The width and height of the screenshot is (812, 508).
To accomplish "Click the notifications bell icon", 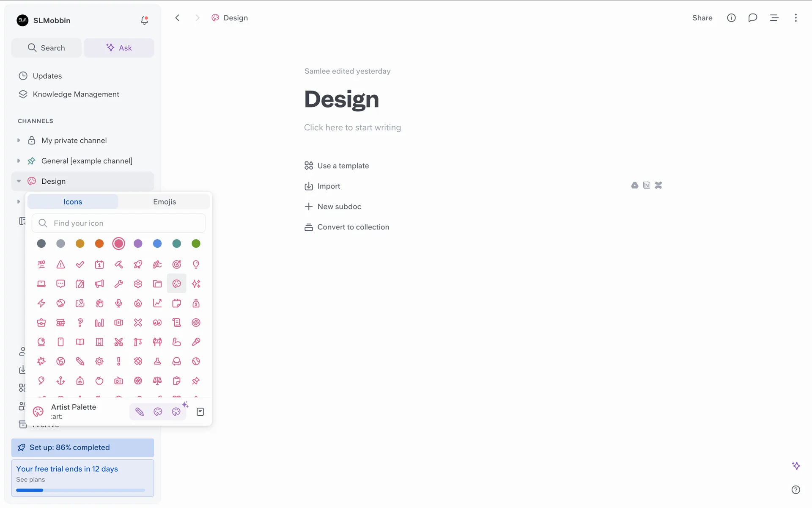I will pyautogui.click(x=144, y=20).
